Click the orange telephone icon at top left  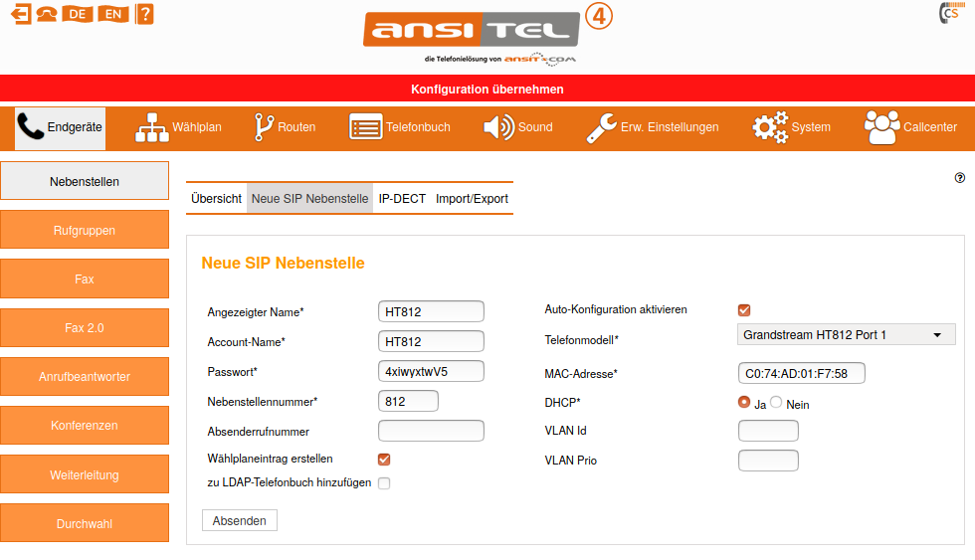47,14
